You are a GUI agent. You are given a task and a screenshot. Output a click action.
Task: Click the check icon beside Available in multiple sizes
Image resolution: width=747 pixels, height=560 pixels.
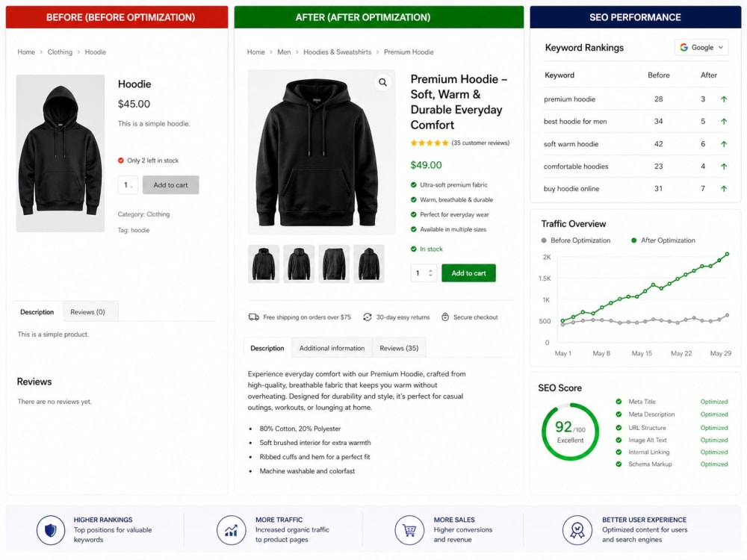[x=414, y=229]
